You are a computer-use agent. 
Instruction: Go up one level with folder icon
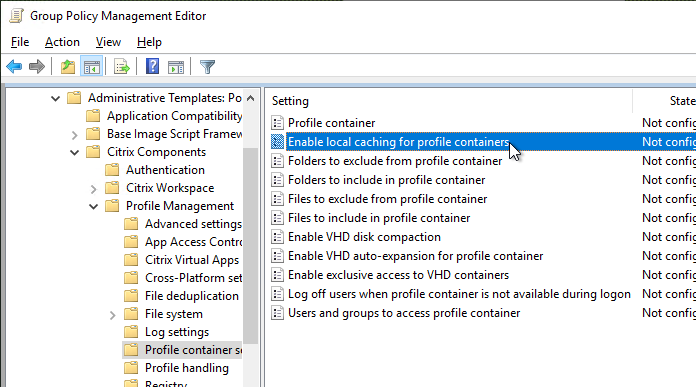[x=68, y=67]
